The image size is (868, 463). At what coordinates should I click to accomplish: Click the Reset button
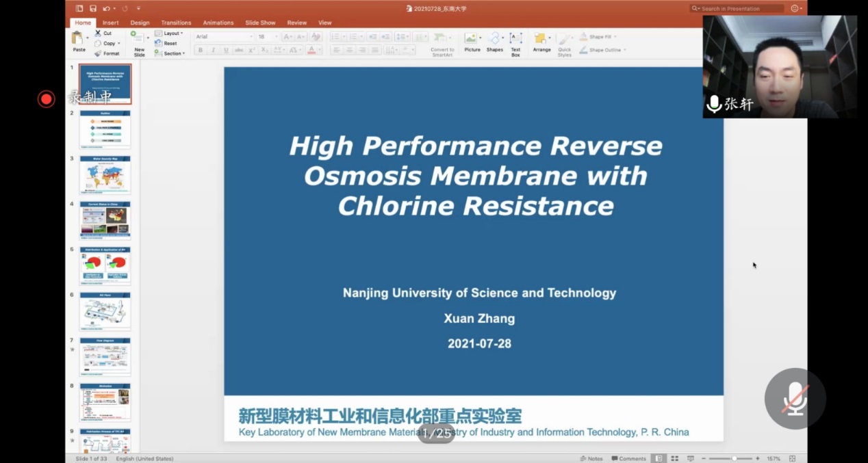170,43
